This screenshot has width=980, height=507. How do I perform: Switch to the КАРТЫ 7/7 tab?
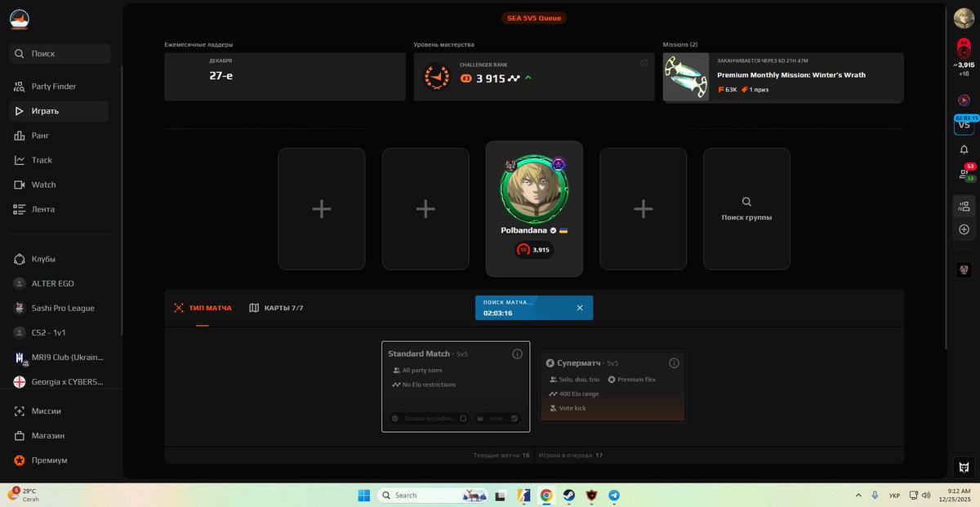[285, 309]
